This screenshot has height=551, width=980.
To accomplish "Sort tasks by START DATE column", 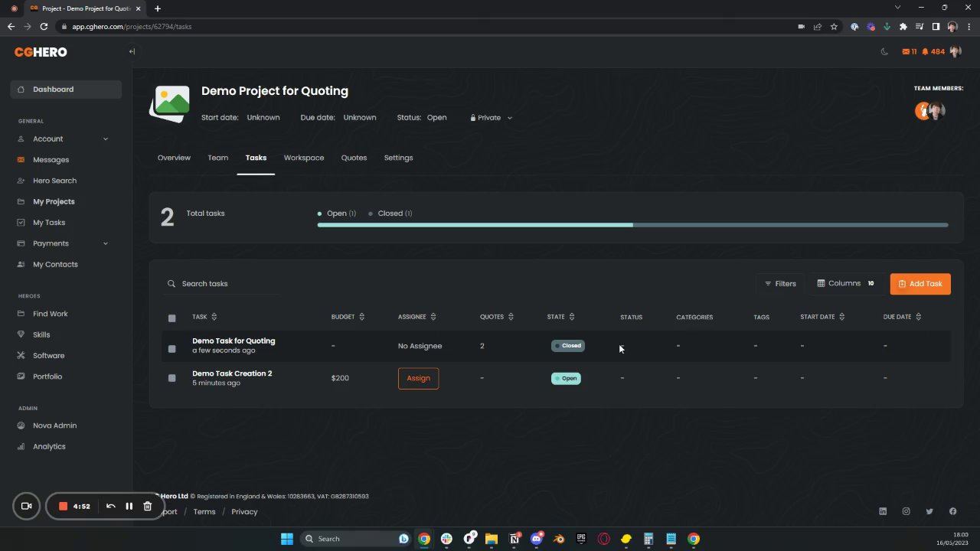I will 823,317.
